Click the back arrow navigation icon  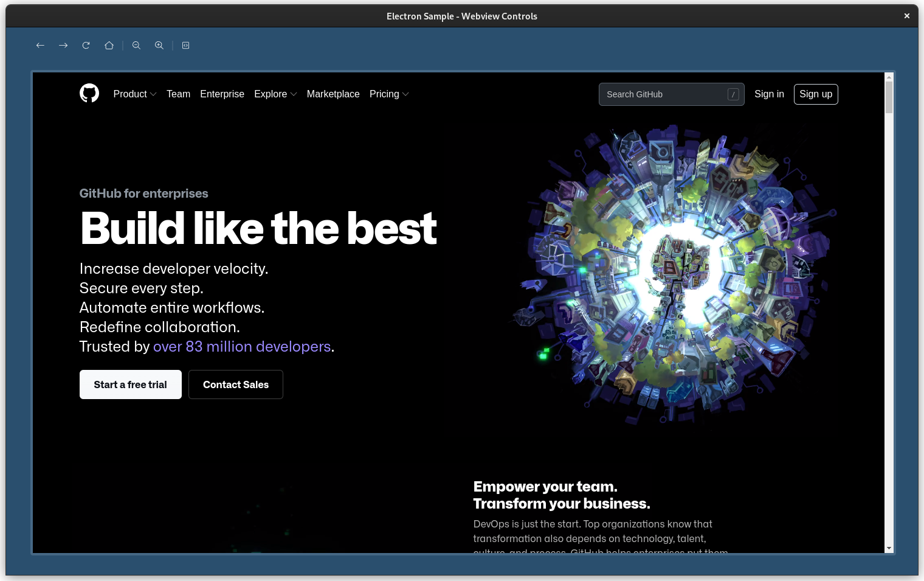[40, 46]
